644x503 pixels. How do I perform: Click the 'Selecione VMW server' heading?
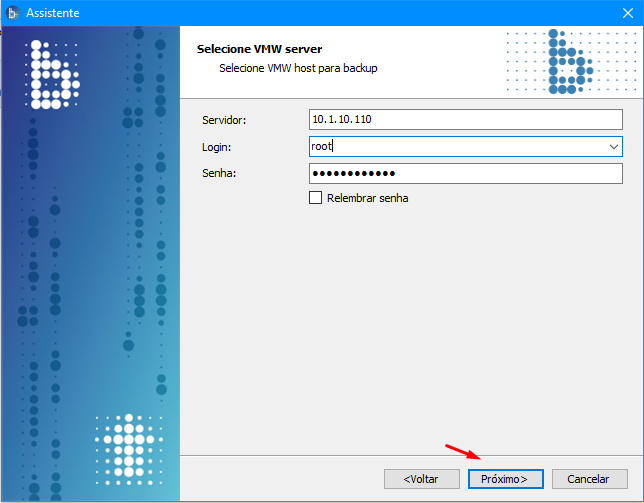pyautogui.click(x=259, y=49)
